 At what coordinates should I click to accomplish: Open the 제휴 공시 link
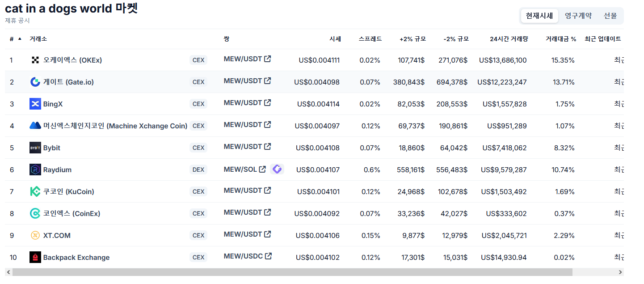click(17, 21)
